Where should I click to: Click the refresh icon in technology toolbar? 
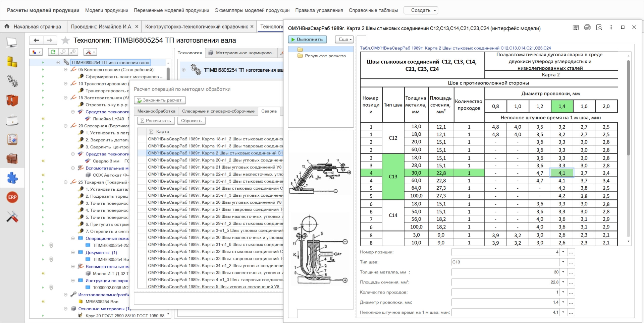coord(53,52)
